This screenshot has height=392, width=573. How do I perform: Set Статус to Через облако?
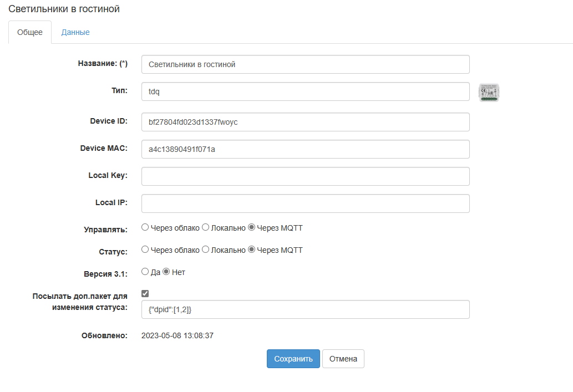(145, 250)
